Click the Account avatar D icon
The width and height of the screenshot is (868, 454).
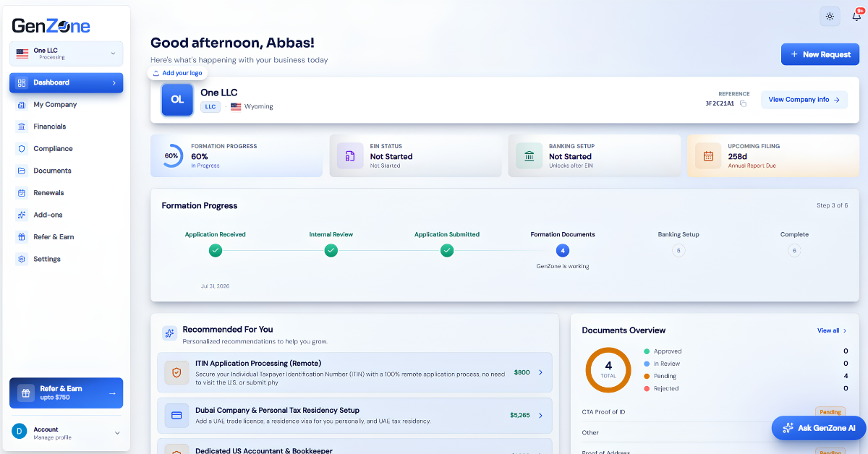pyautogui.click(x=20, y=432)
